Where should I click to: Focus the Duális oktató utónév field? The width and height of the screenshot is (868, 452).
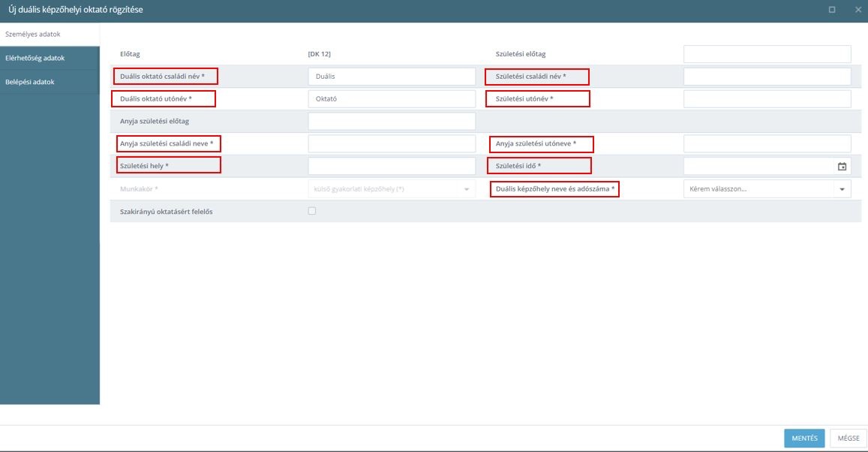tap(392, 98)
